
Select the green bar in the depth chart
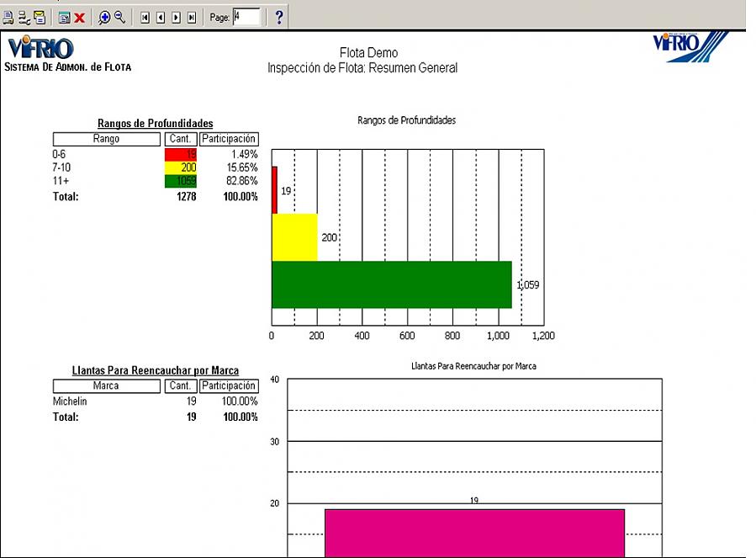[392, 284]
